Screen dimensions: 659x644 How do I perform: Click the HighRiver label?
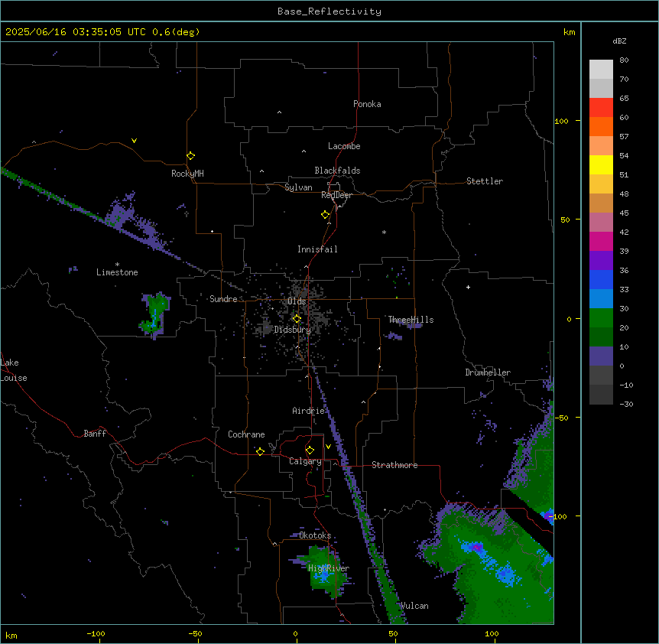[329, 568]
